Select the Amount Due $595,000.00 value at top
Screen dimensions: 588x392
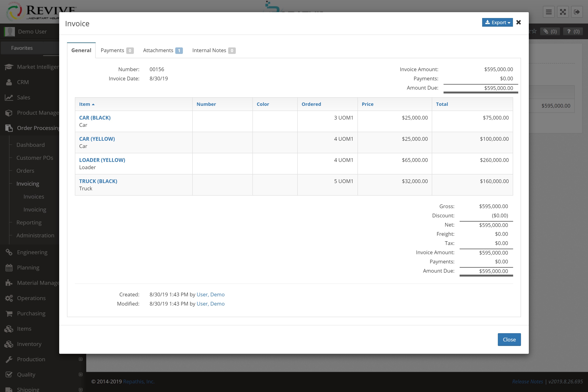(498, 88)
